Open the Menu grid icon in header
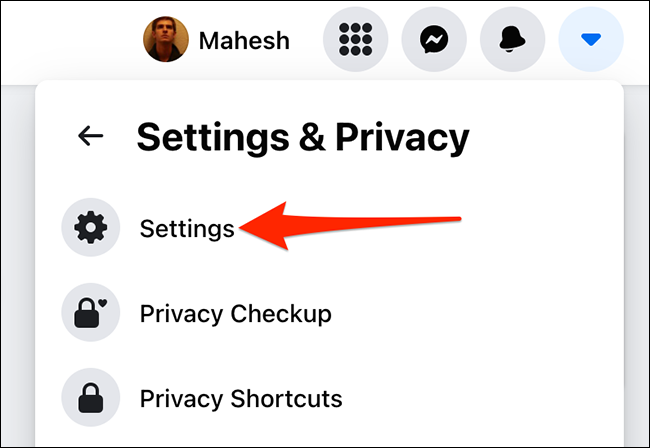This screenshot has width=650, height=448. point(355,39)
